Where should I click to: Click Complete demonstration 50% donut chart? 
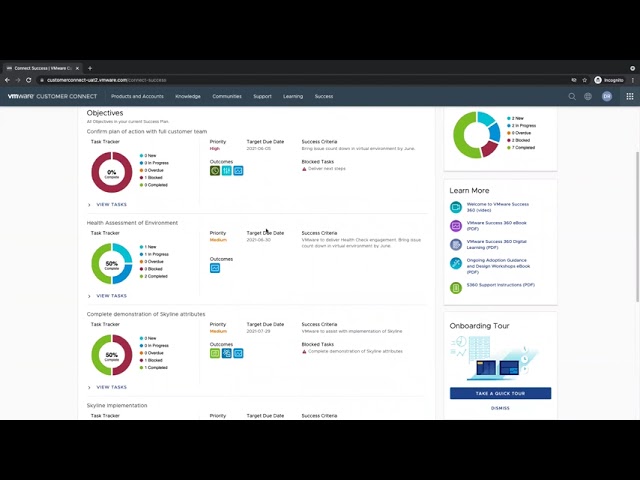[x=112, y=355]
